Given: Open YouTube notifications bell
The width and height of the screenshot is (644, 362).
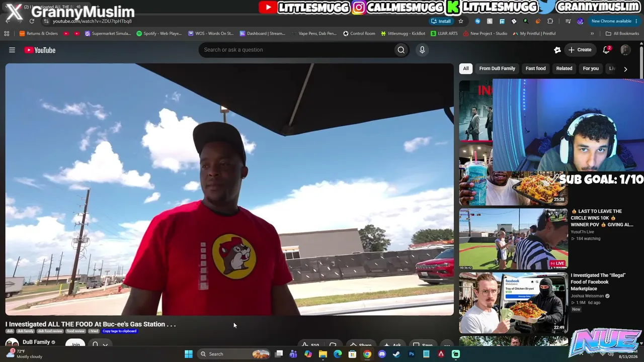Looking at the screenshot, I should point(607,50).
